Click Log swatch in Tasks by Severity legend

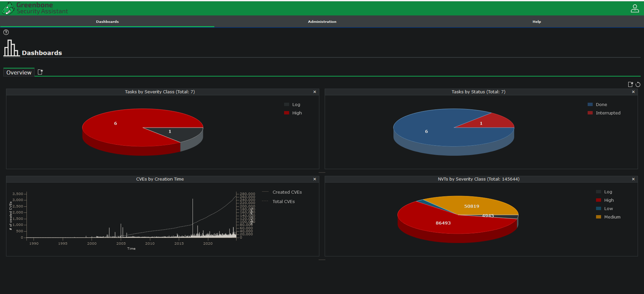click(x=286, y=105)
